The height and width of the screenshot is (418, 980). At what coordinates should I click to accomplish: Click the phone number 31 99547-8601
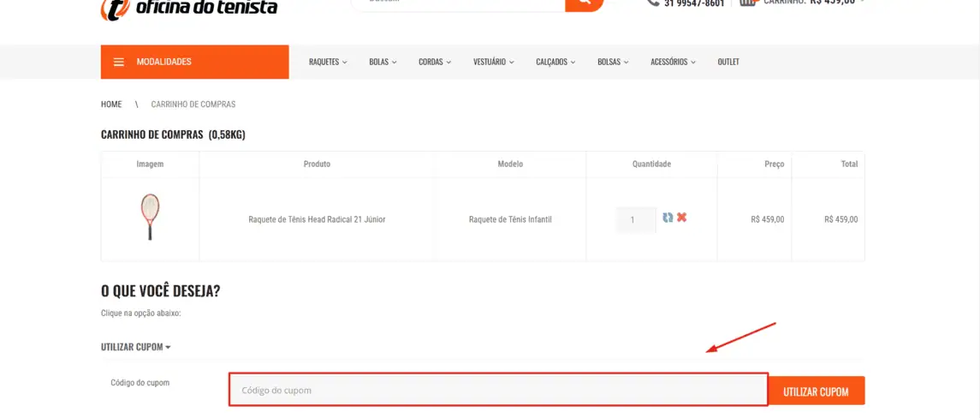694,3
